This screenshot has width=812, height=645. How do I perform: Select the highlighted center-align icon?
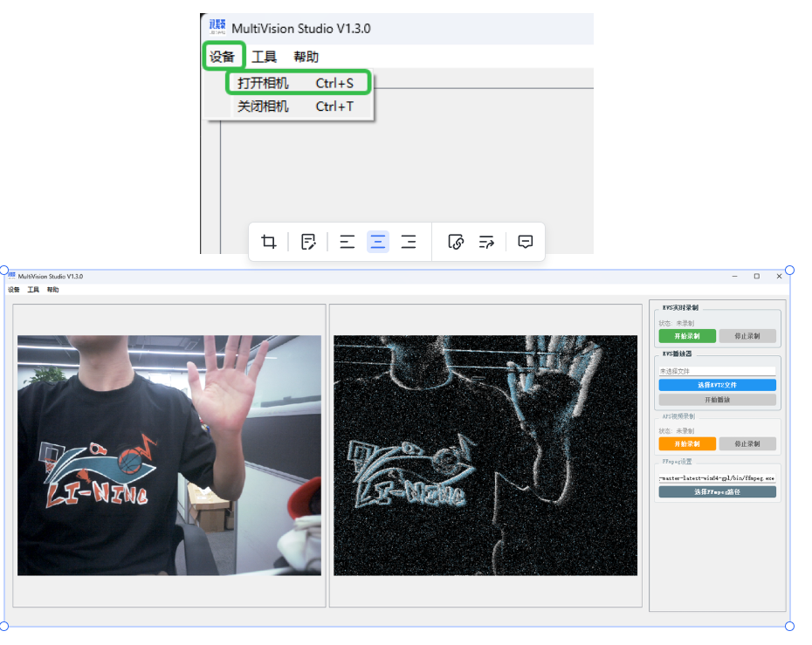(377, 243)
